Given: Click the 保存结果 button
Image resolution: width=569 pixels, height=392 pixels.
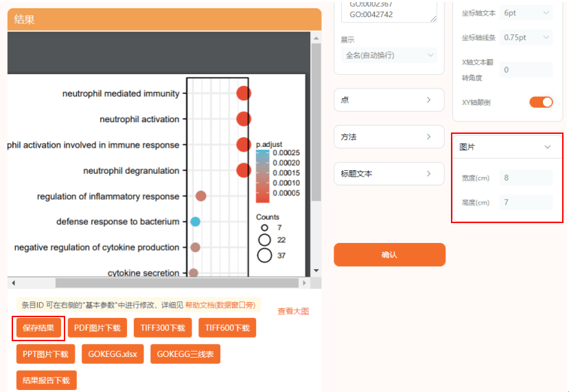Looking at the screenshot, I should 38,328.
